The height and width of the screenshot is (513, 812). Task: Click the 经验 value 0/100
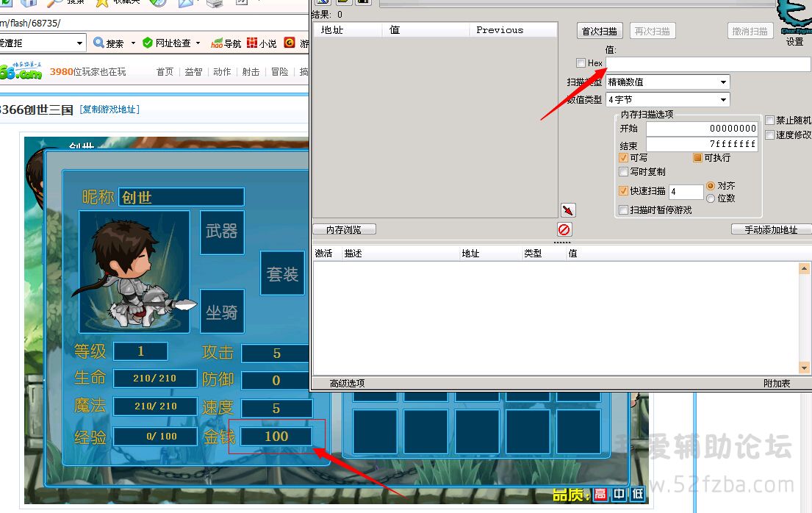pos(155,437)
